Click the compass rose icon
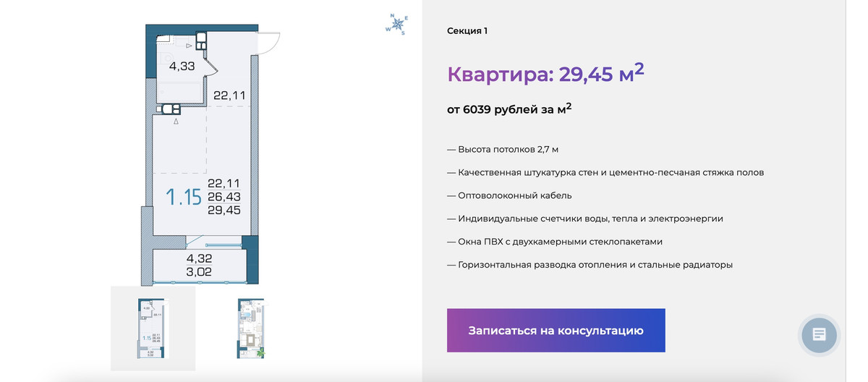Viewport: 868px width, 382px height. [397, 25]
